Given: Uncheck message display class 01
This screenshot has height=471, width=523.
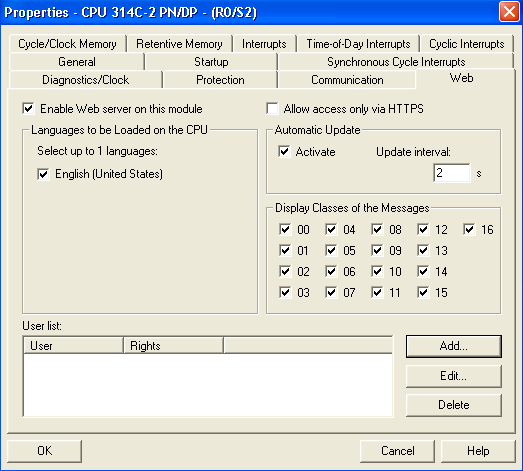Looking at the screenshot, I should pyautogui.click(x=285, y=251).
